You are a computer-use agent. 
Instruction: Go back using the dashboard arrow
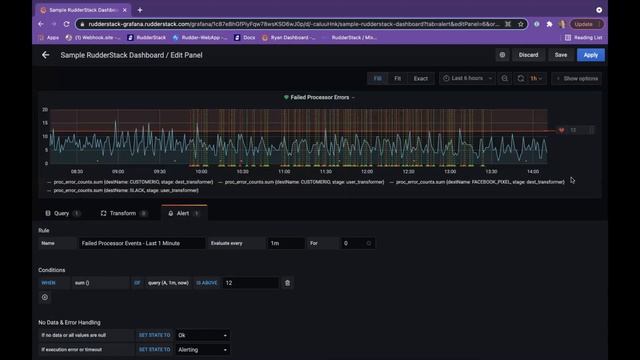pos(46,55)
